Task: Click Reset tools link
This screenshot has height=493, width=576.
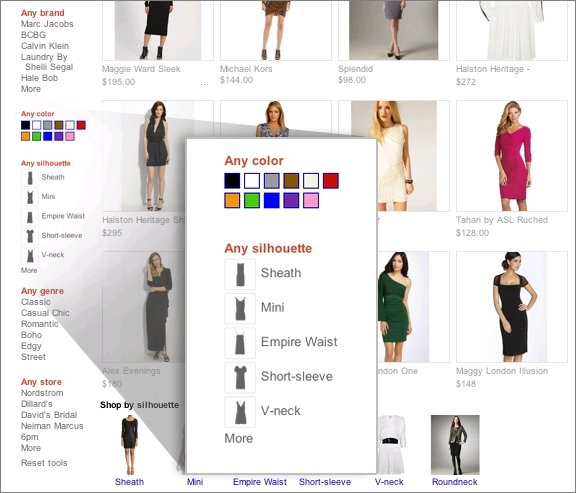Action: pyautogui.click(x=44, y=463)
